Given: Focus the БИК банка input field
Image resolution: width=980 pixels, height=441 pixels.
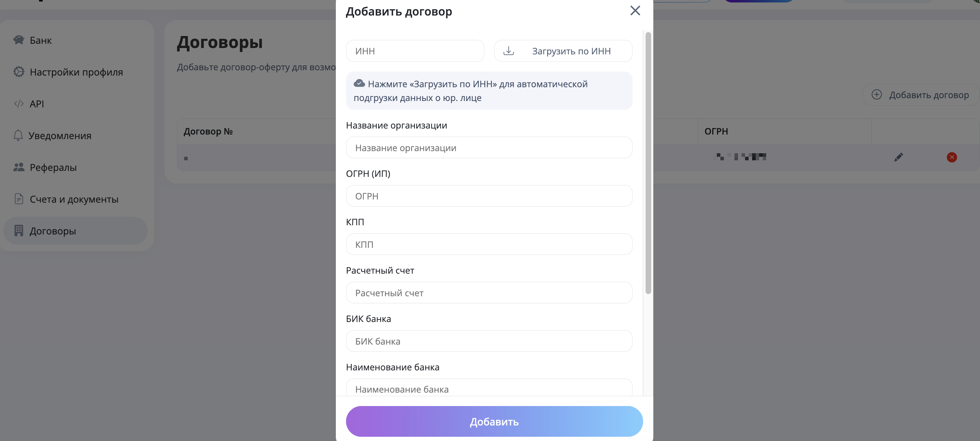Looking at the screenshot, I should pyautogui.click(x=489, y=341).
